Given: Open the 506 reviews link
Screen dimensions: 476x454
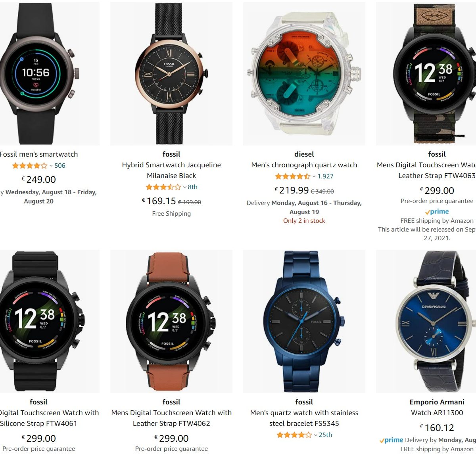Looking at the screenshot, I should (x=60, y=166).
